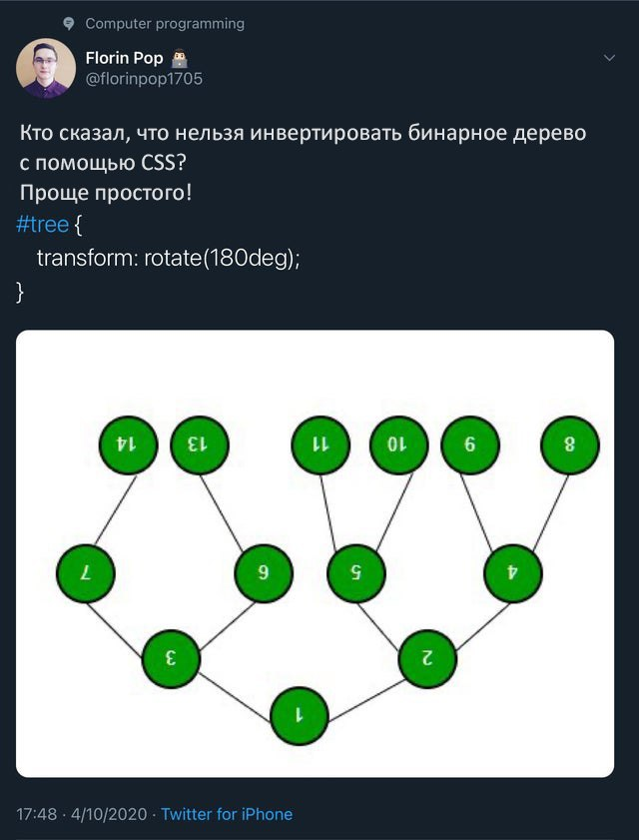Click the green node labeled 3

pos(171,659)
